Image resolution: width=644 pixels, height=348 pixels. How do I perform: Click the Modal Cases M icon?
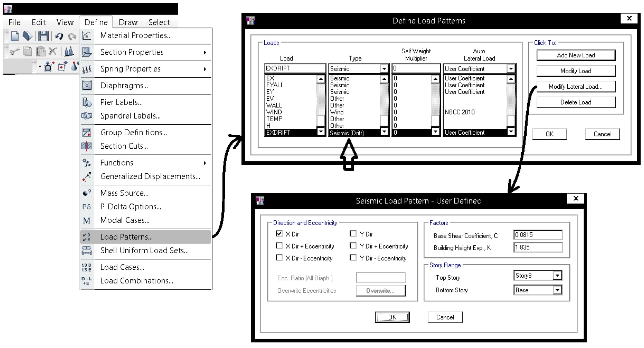pos(87,220)
